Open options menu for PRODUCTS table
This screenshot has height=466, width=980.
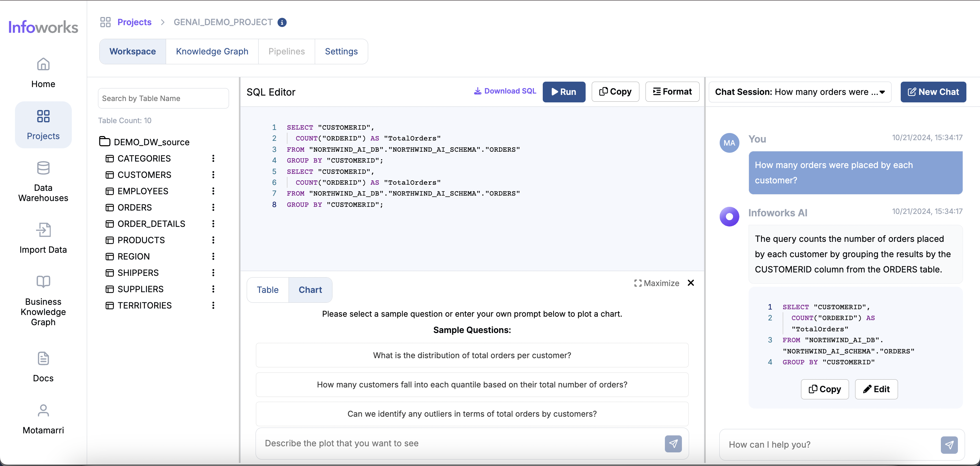click(213, 240)
